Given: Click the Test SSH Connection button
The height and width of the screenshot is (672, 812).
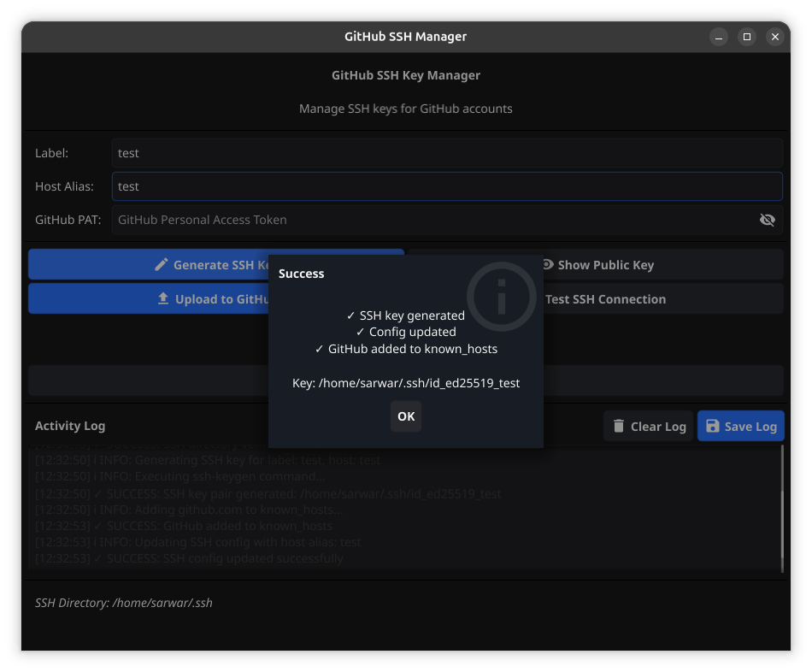Looking at the screenshot, I should [x=596, y=299].
